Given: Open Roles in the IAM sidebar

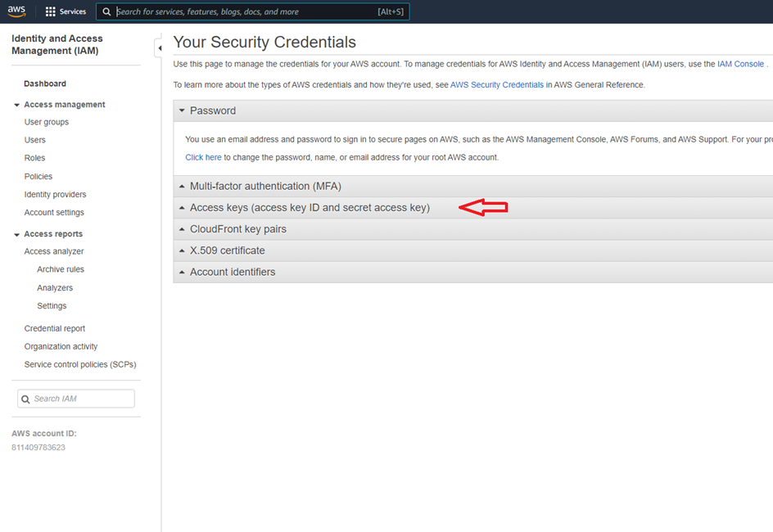Looking at the screenshot, I should tap(35, 158).
